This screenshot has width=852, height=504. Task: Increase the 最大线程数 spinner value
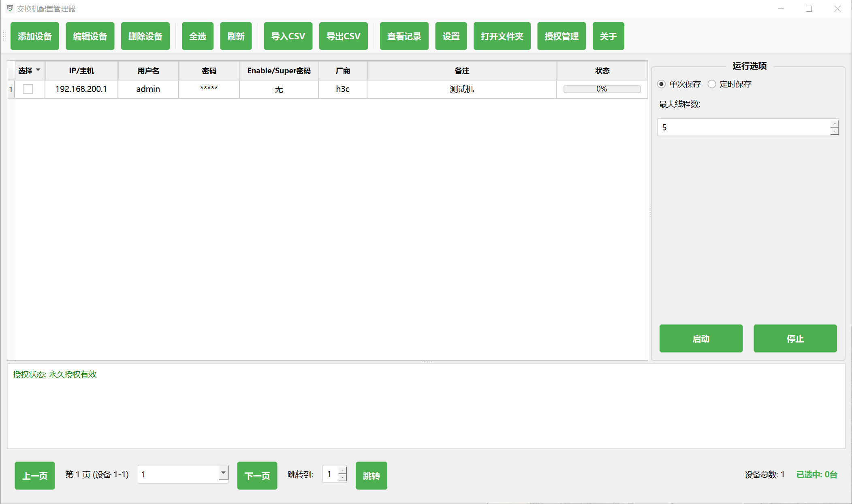click(x=835, y=123)
